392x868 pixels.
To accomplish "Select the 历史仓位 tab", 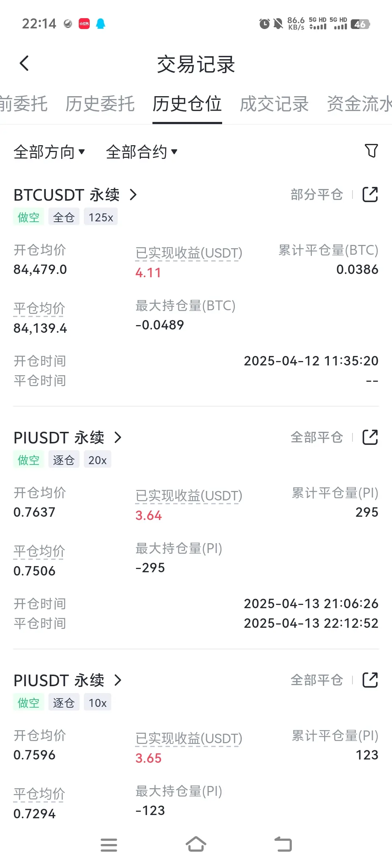I will [x=187, y=104].
